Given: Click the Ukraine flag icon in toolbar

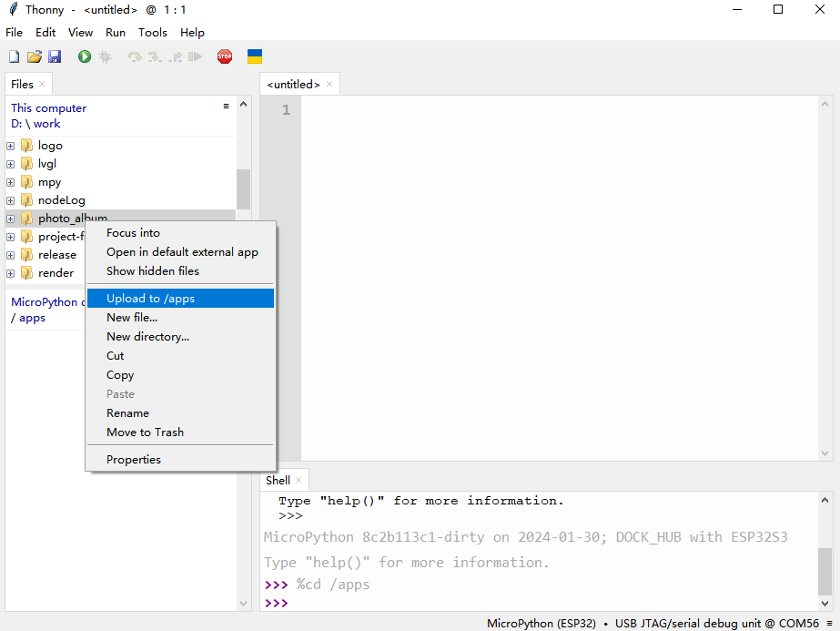Looking at the screenshot, I should (x=255, y=56).
